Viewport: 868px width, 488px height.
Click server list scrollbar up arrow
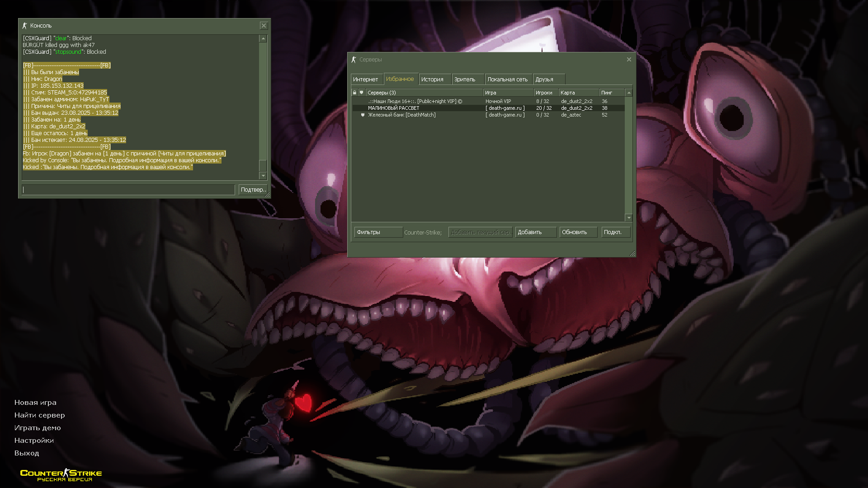[x=628, y=93]
